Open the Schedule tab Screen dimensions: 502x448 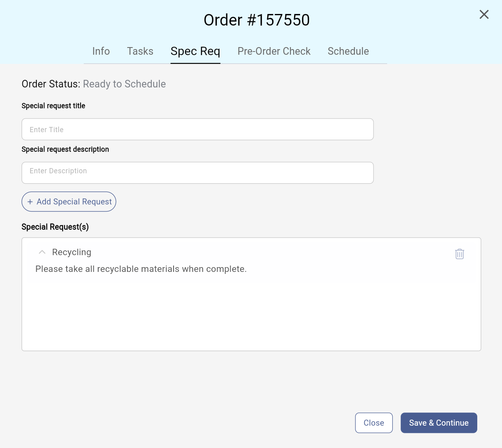[348, 51]
